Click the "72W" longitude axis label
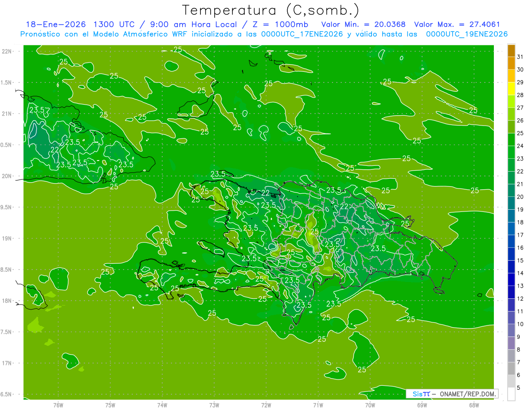 (266, 405)
